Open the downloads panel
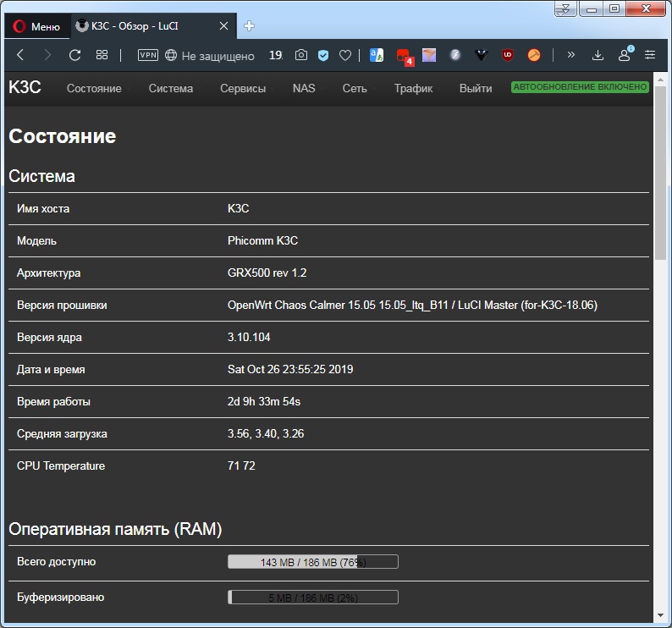 [x=598, y=55]
